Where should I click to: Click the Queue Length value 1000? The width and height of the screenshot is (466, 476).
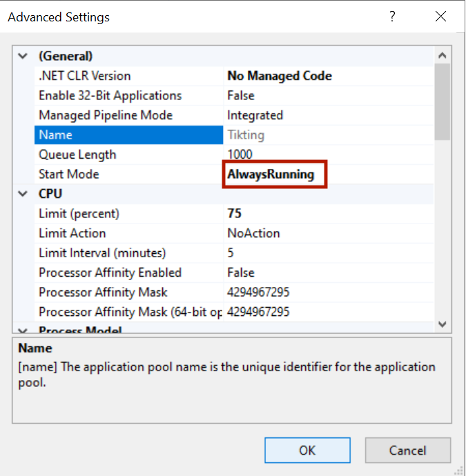click(240, 155)
